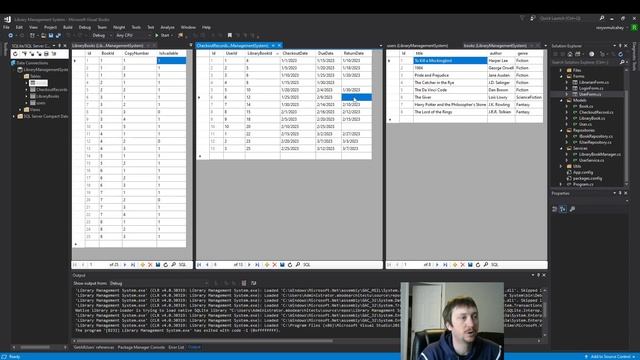Click the search icon in books navigator
640x360 pixels.
[x=486, y=265]
